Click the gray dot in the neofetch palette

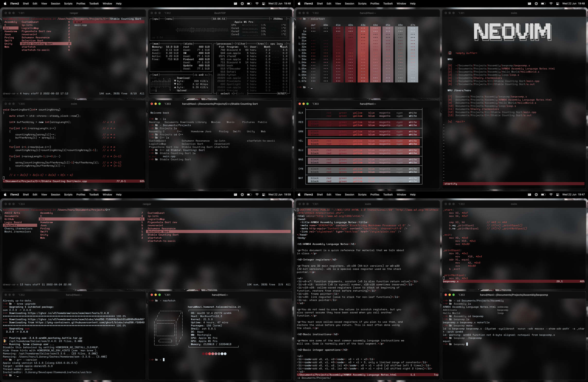click(x=219, y=354)
